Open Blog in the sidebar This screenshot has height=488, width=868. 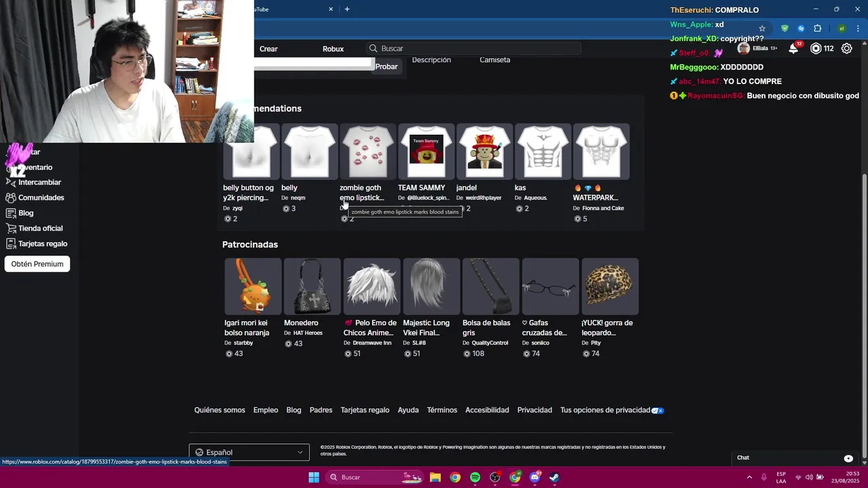[20, 213]
